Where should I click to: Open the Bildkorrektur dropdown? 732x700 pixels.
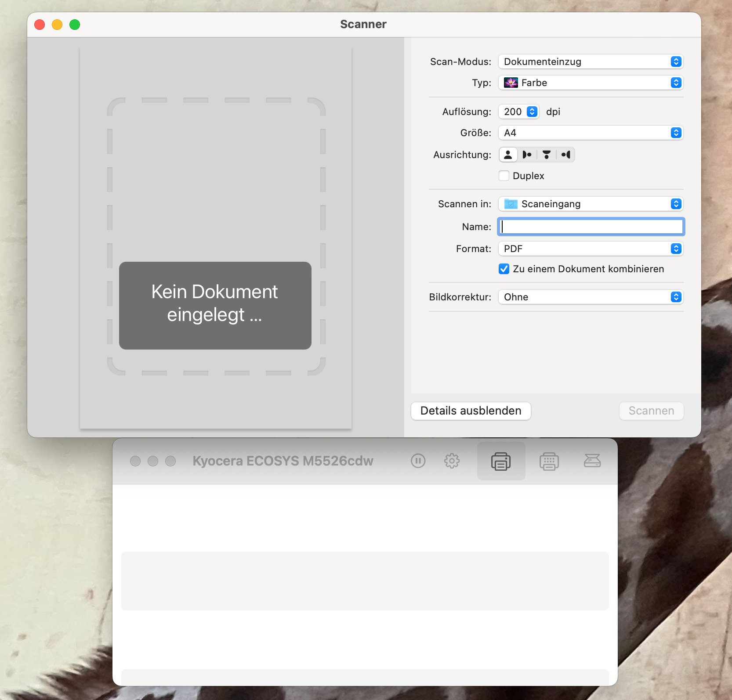(x=591, y=297)
